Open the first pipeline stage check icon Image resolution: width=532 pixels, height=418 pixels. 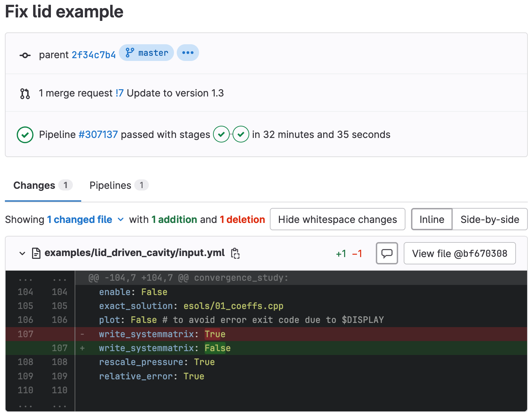pos(221,134)
